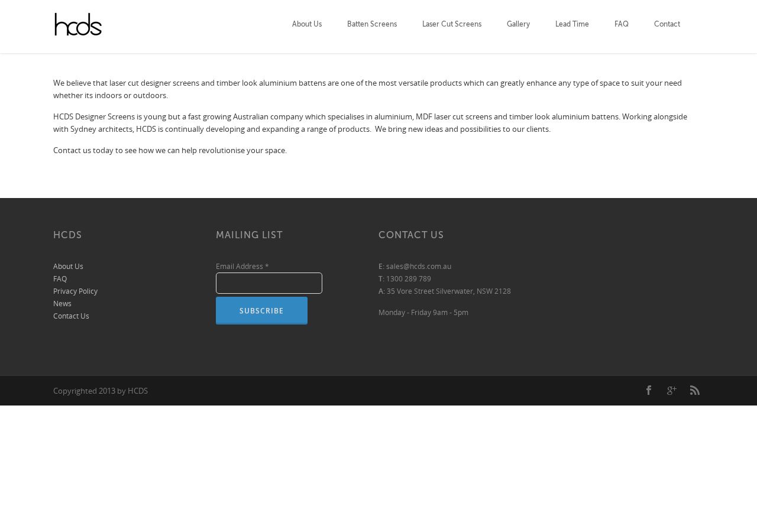Click address 35 Vore Street Silverwater

[449, 291]
